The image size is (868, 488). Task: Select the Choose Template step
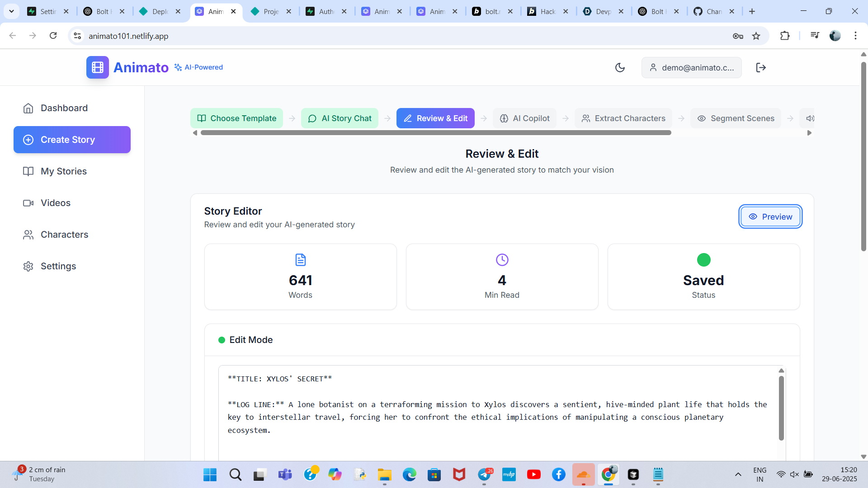(x=236, y=118)
